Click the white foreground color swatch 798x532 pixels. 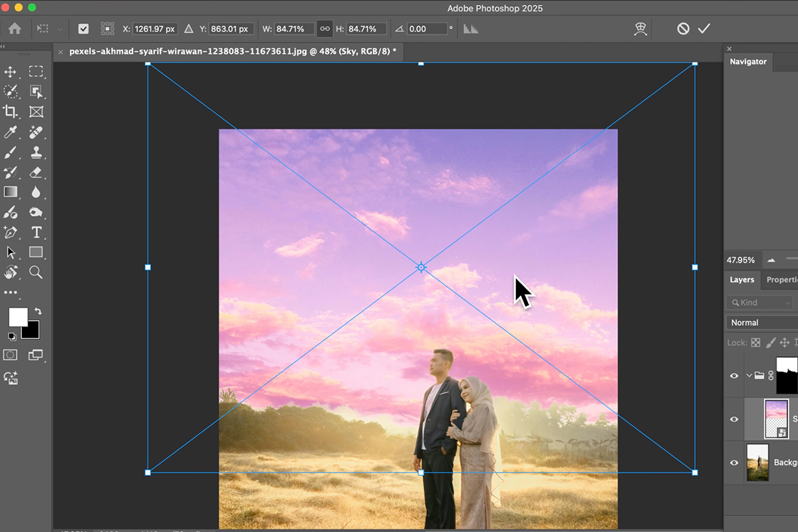(18, 317)
